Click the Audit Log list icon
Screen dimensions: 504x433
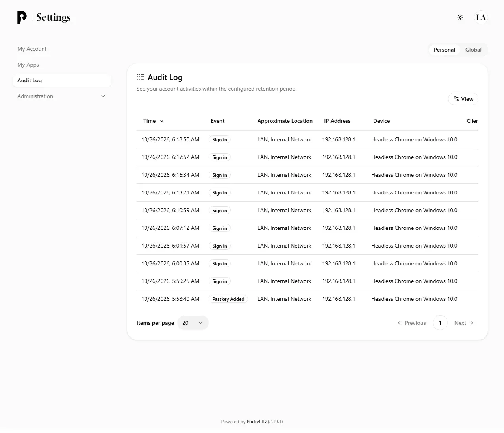coord(141,77)
